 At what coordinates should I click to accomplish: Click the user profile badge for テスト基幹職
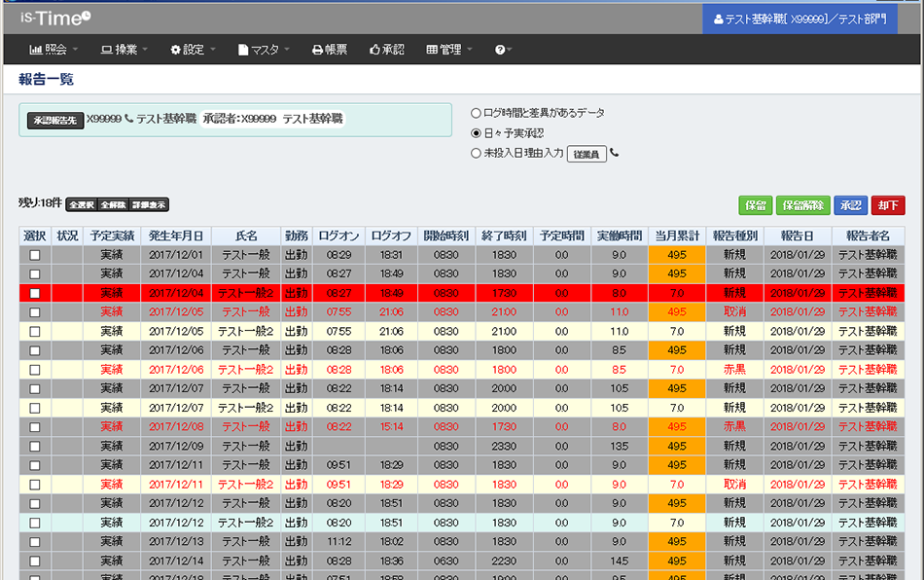tap(800, 18)
